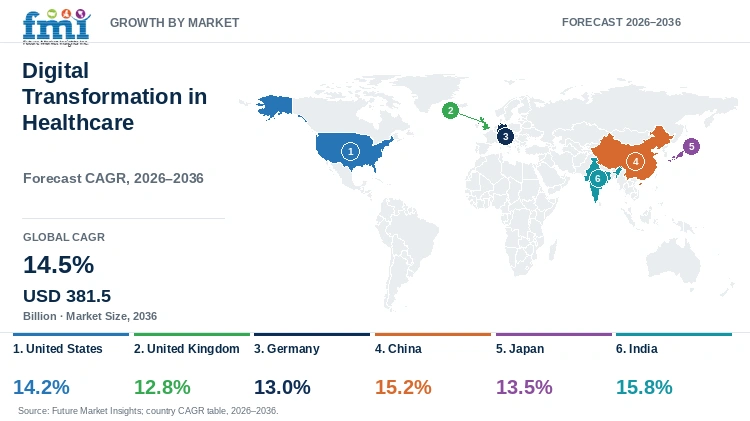The image size is (750, 421).
Task: Click the 'GROWTH BY MARKET' header text
Action: click(175, 22)
